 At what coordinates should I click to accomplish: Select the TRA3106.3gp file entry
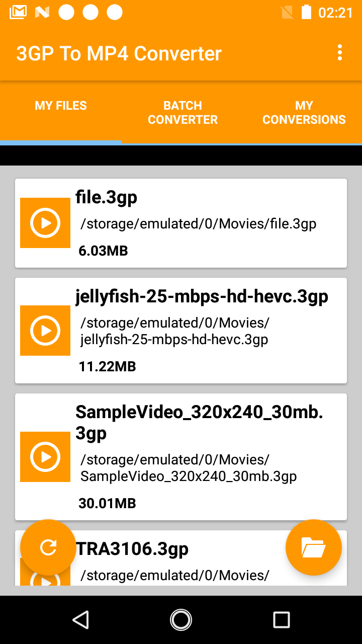tap(181, 558)
